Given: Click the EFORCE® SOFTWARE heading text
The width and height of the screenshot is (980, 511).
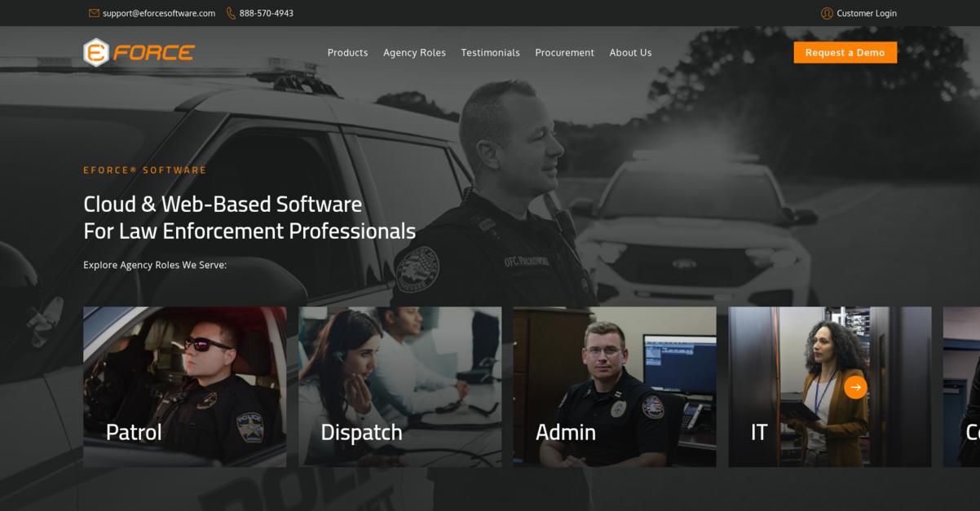Looking at the screenshot, I should pos(145,170).
